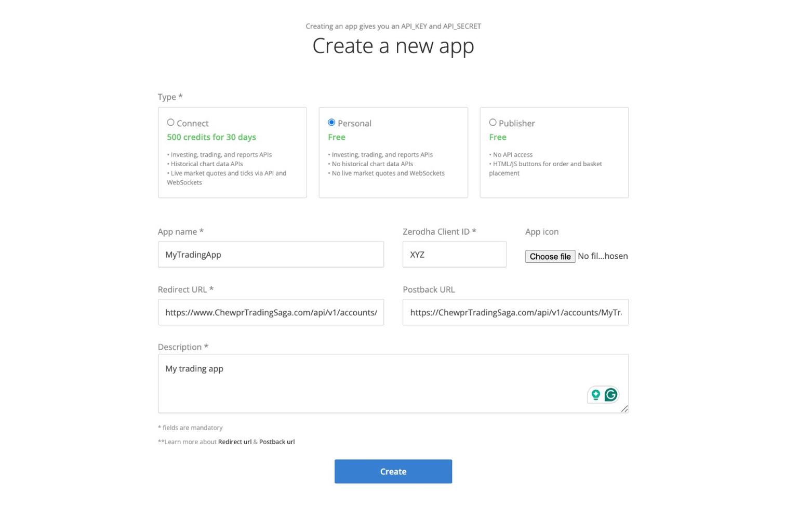Click the Zerodha Client ID field
Screen dimensions: 798x532
(x=455, y=255)
